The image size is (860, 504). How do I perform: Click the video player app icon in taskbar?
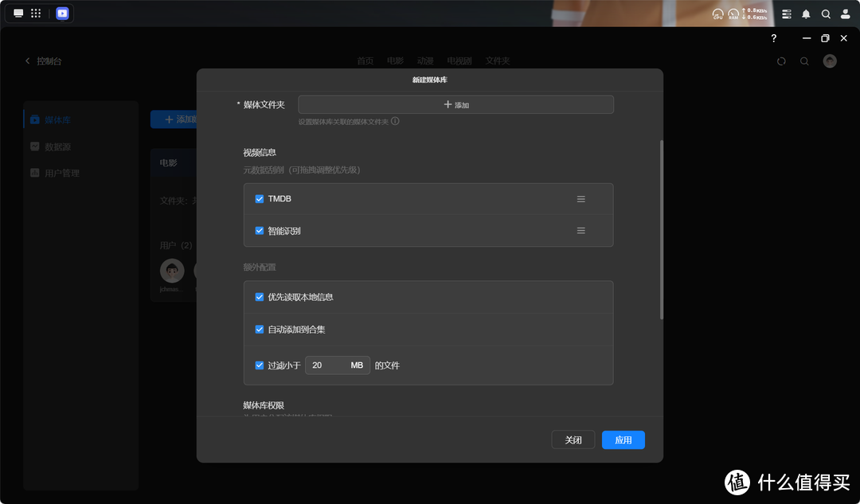point(62,14)
